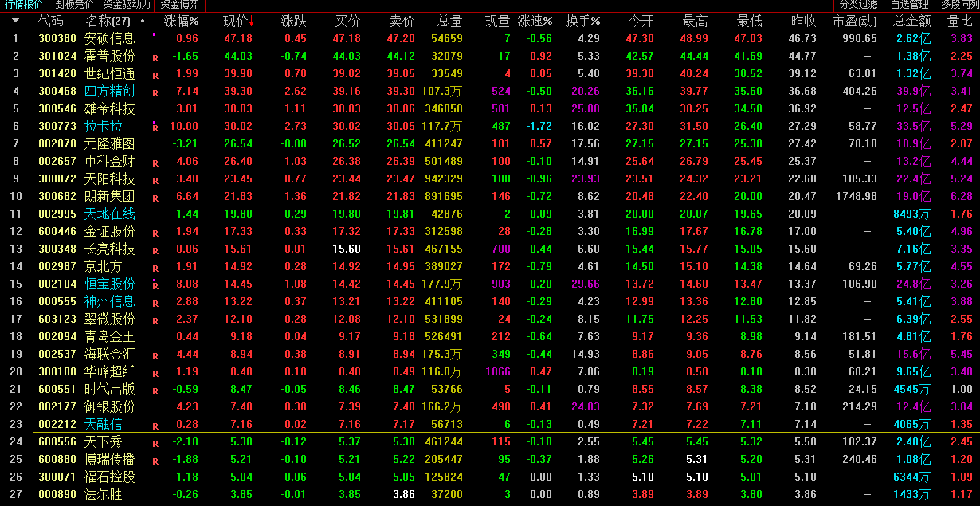Image resolution: width=980 pixels, height=506 pixels.
Task: Select the stock 天阳科技
Action: coord(110,178)
